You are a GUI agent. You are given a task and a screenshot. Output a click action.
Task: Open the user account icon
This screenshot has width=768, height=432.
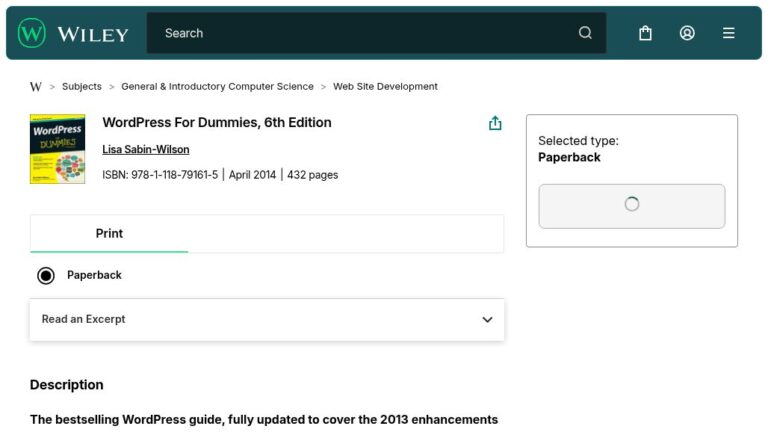pyautogui.click(x=687, y=33)
